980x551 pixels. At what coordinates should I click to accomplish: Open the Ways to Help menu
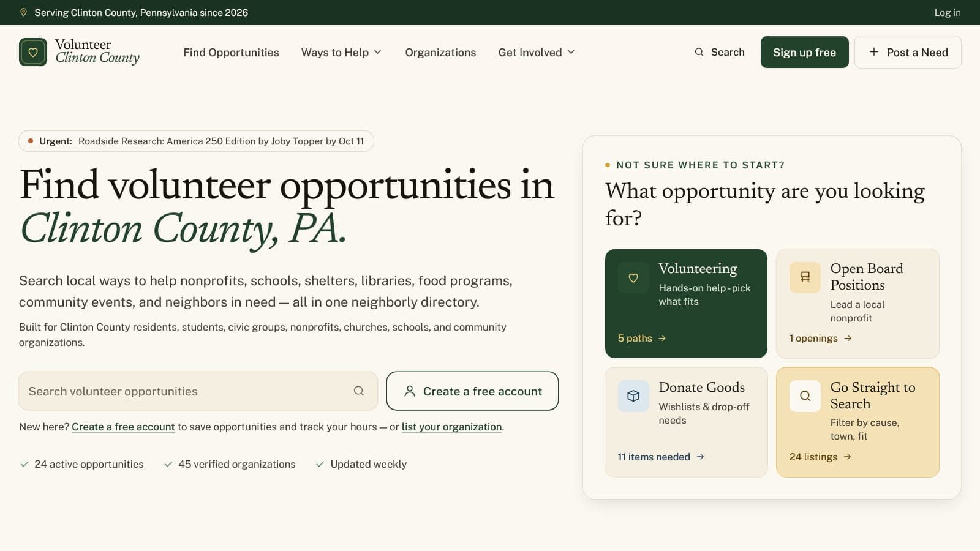click(x=341, y=53)
